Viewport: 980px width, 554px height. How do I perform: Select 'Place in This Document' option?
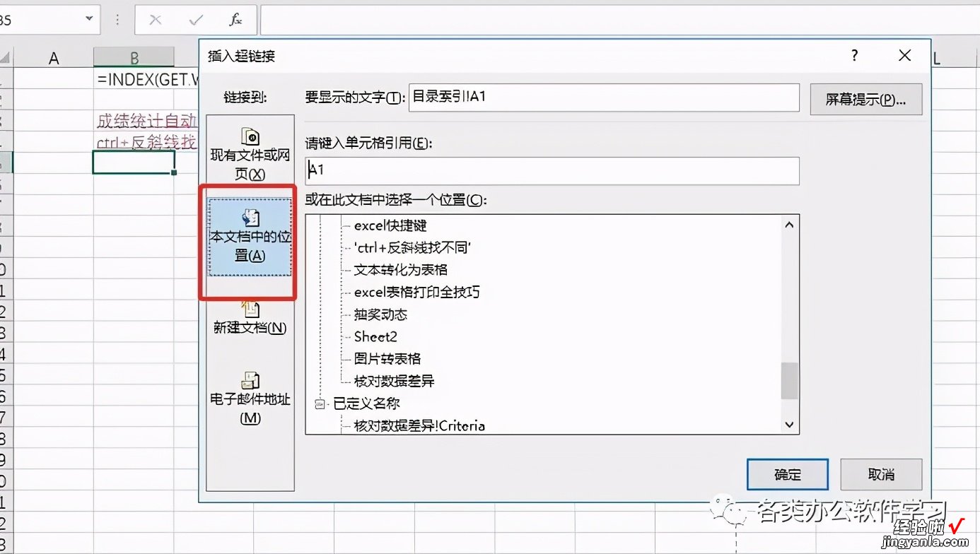coord(250,237)
